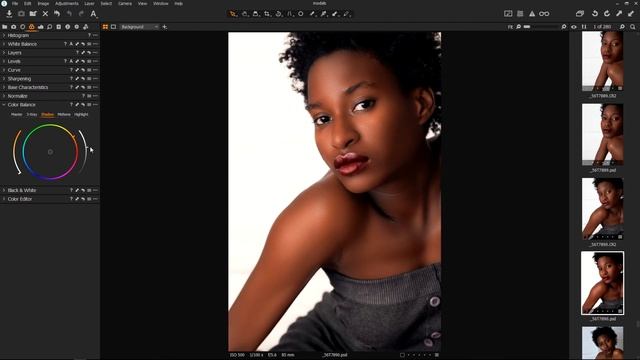Select the Spot removal circle tool
The width and height of the screenshot is (640, 360).
301,14
